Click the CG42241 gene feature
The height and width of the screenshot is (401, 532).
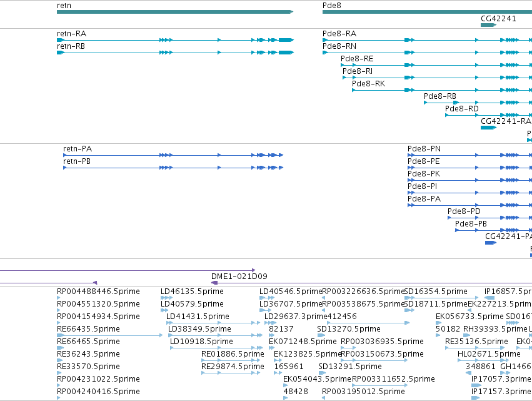(x=488, y=25)
